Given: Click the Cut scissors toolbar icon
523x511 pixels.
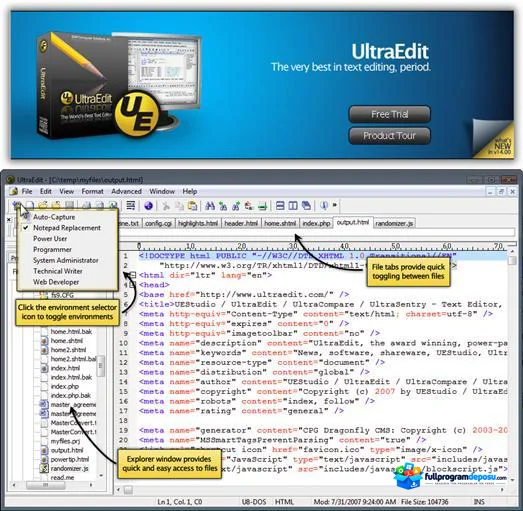Looking at the screenshot, I should [166, 206].
